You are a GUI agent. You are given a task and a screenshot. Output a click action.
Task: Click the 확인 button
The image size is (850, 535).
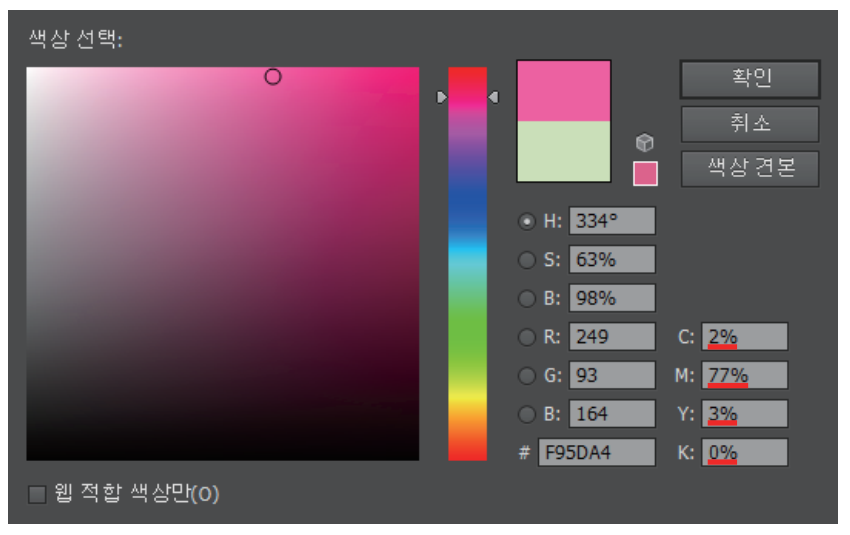click(x=749, y=79)
